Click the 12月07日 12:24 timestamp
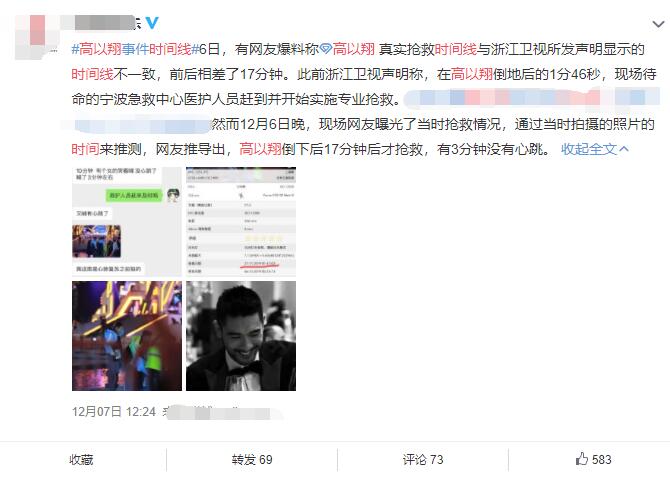670x480 pixels. pos(114,412)
